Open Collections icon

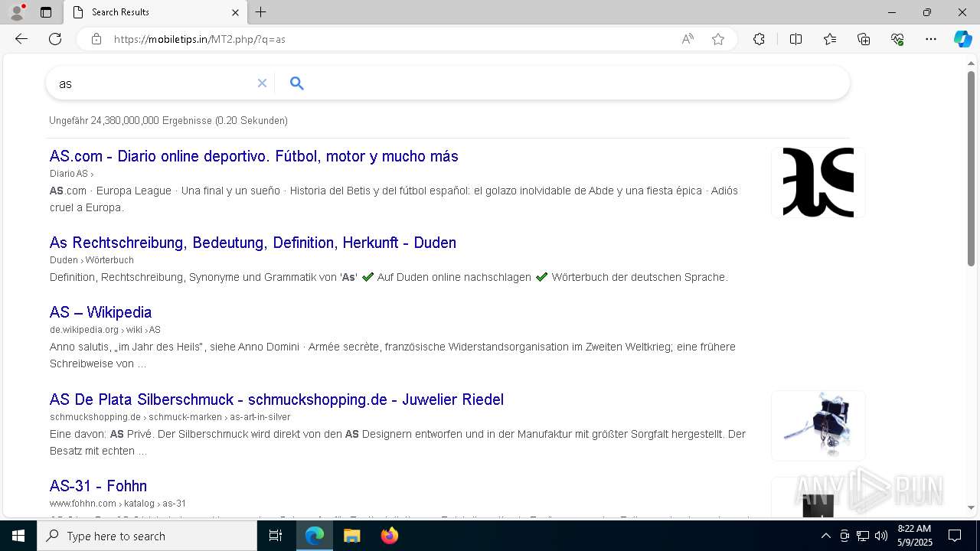coord(864,39)
